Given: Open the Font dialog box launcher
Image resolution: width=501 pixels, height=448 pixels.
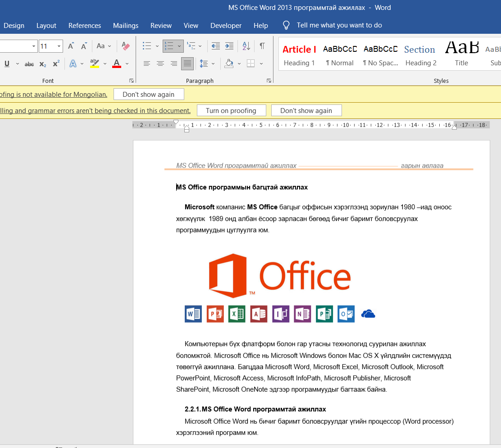Looking at the screenshot, I should tap(131, 81).
